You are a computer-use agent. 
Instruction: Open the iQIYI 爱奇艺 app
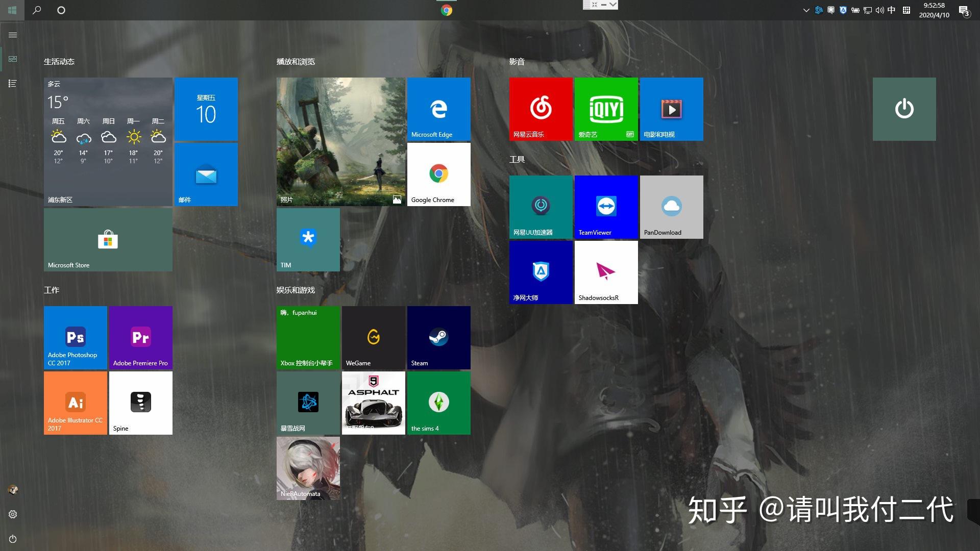(605, 108)
